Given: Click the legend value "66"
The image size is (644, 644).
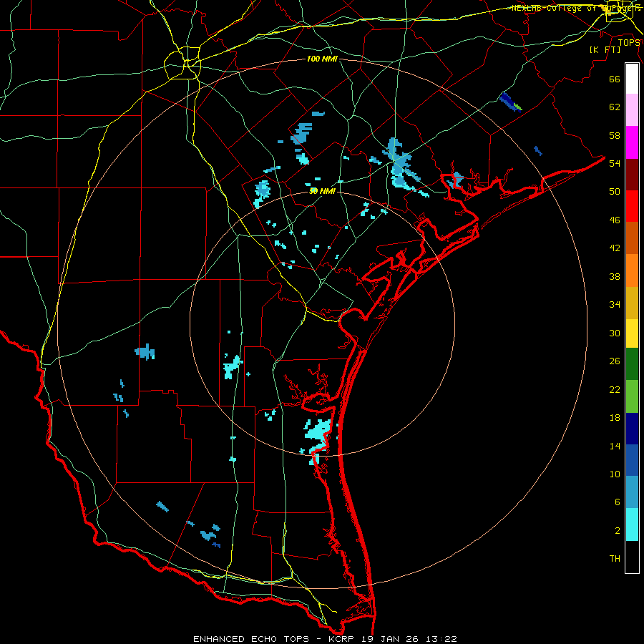Looking at the screenshot, I should pos(615,79).
